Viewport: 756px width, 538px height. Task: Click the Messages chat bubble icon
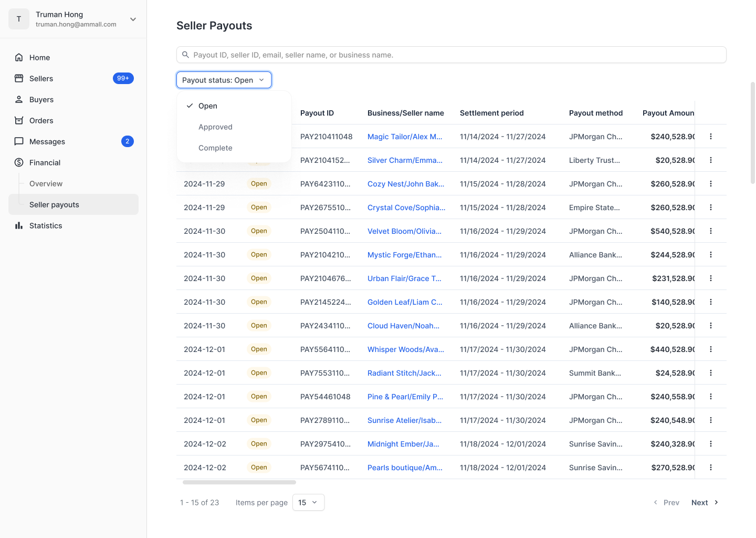click(19, 141)
